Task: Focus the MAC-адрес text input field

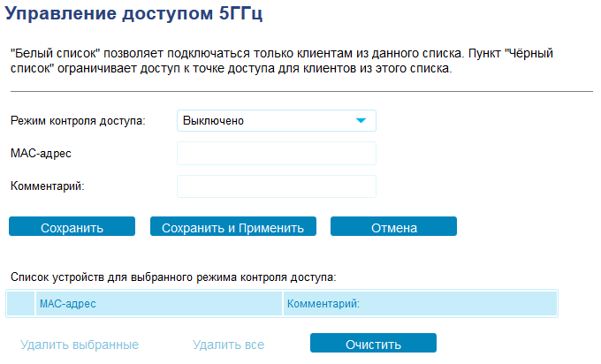Action: [277, 153]
